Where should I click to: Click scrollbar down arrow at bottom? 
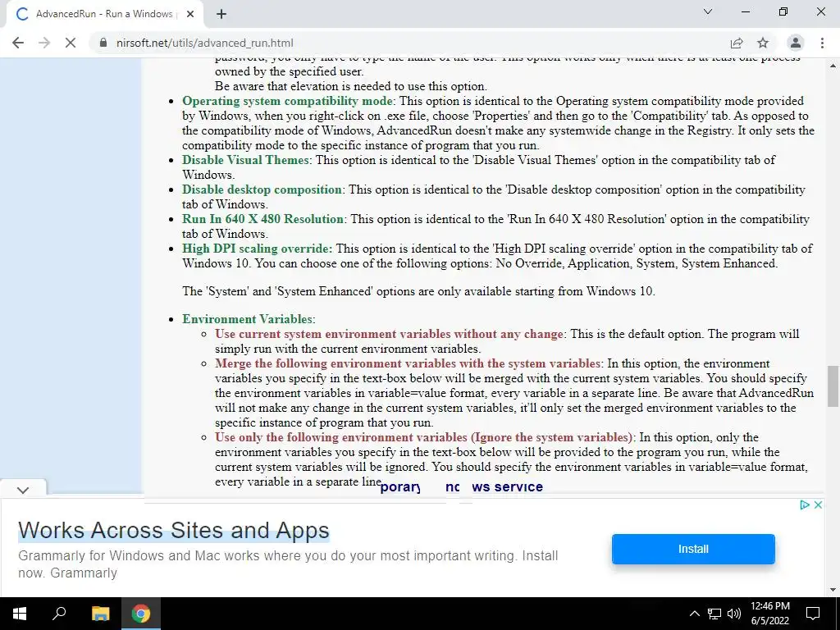click(x=833, y=591)
